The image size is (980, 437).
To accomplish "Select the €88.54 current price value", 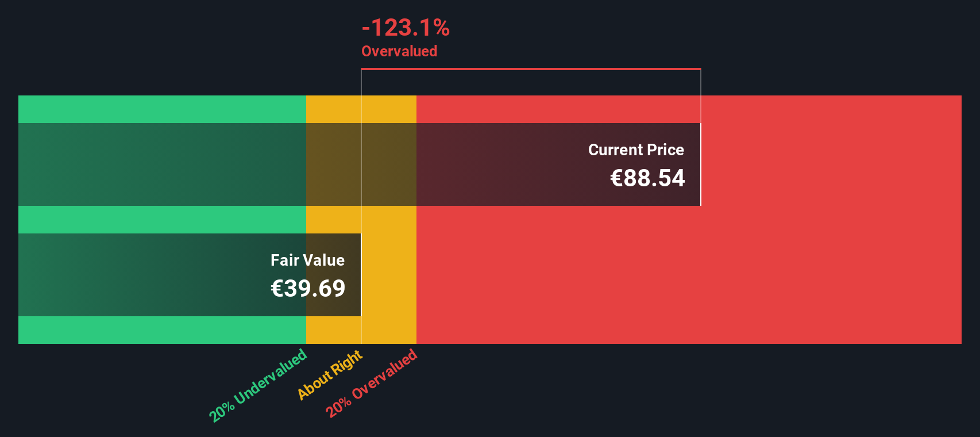I will pyautogui.click(x=647, y=178).
